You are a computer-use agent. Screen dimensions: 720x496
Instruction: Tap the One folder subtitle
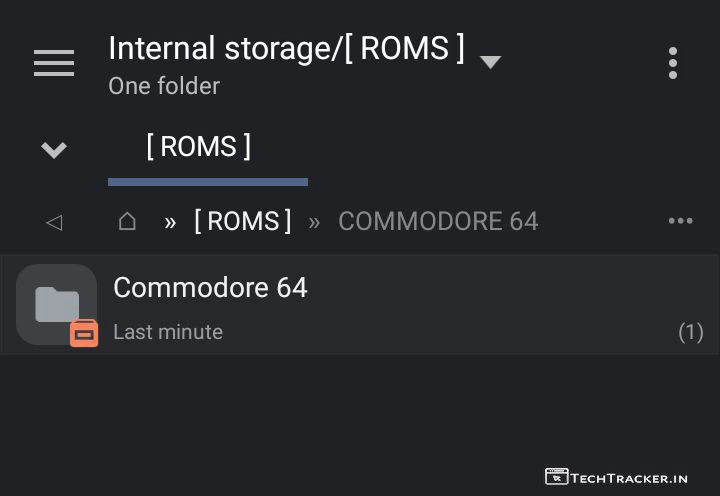click(164, 86)
